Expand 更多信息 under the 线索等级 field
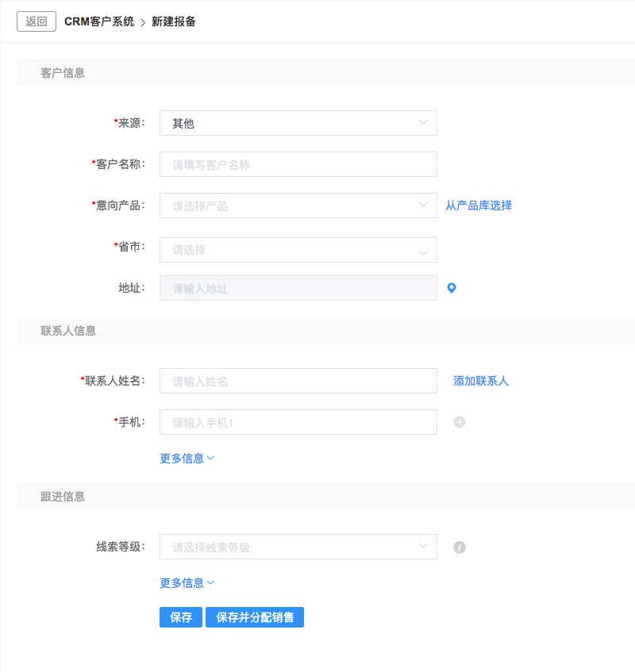The height and width of the screenshot is (672, 635). pyautogui.click(x=187, y=582)
